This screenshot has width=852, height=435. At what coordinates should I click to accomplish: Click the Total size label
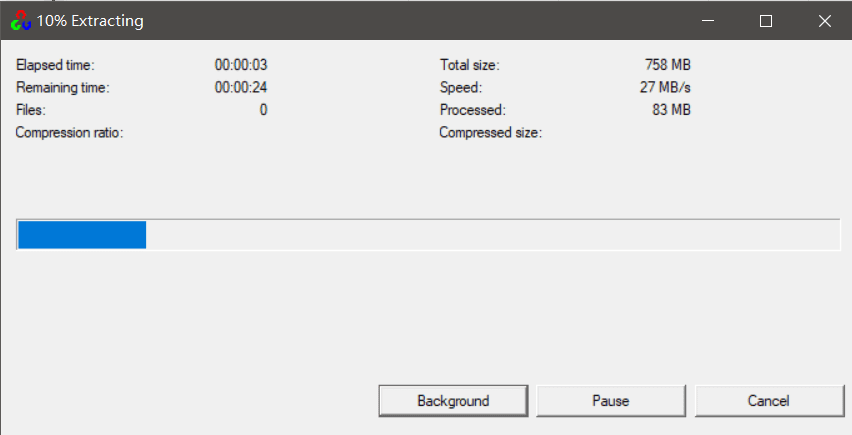[x=469, y=65]
